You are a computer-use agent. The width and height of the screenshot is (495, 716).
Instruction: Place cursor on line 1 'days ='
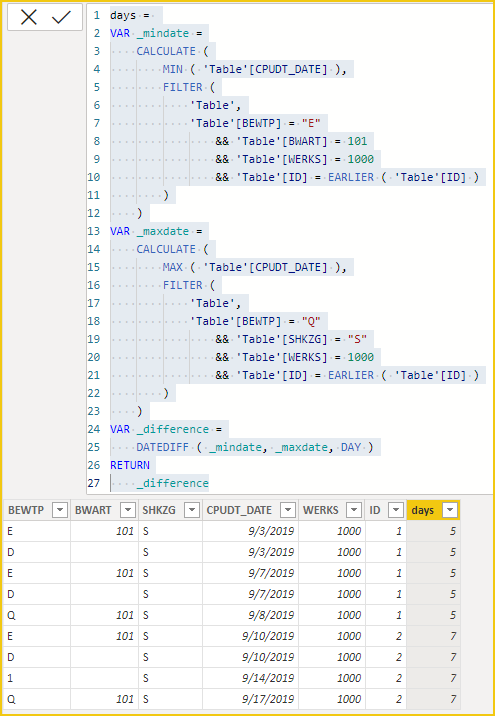tap(130, 16)
